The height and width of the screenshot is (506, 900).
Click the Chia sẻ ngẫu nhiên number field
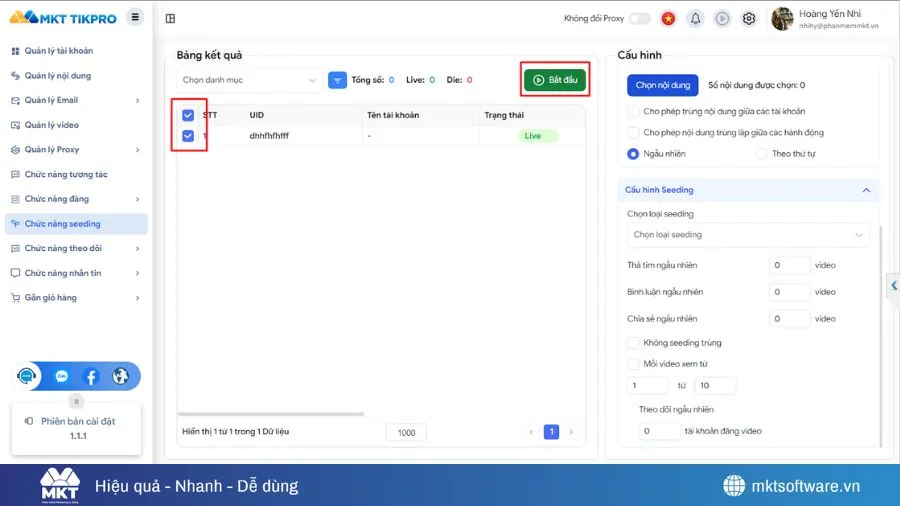tap(789, 319)
